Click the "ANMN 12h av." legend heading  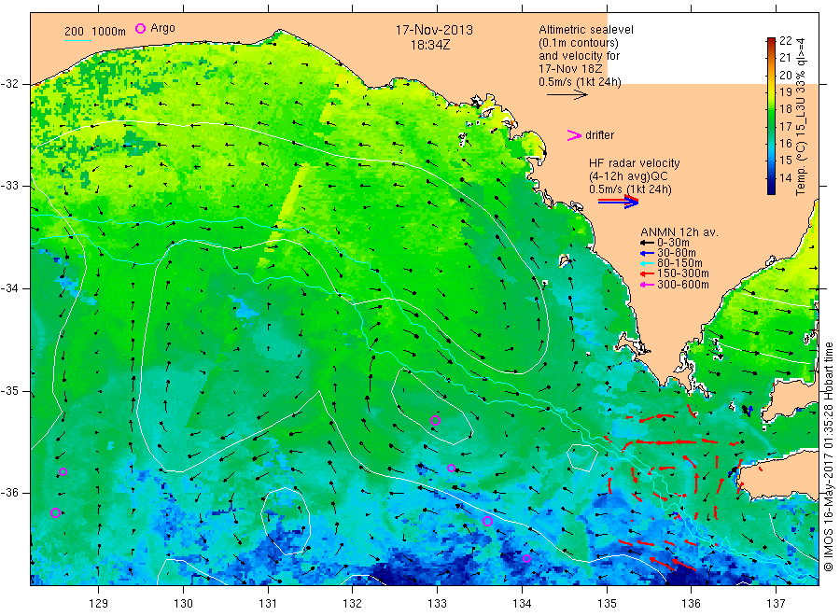point(679,232)
